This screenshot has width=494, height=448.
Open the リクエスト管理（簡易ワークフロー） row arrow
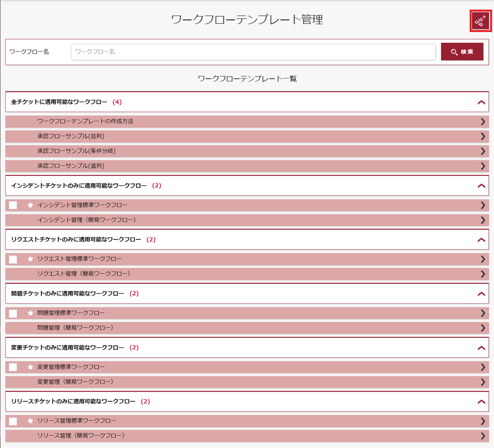pyautogui.click(x=483, y=274)
